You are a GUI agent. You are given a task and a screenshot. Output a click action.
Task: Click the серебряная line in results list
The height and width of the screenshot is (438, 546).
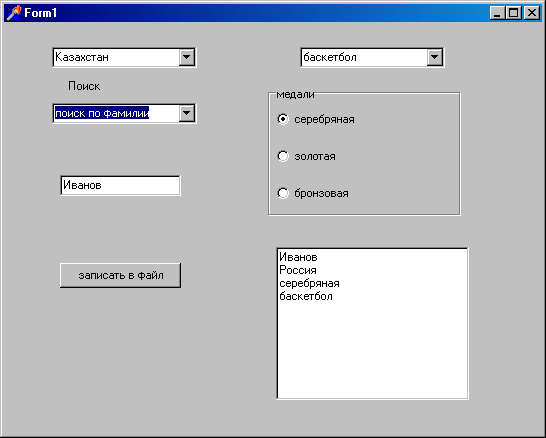pyautogui.click(x=309, y=283)
